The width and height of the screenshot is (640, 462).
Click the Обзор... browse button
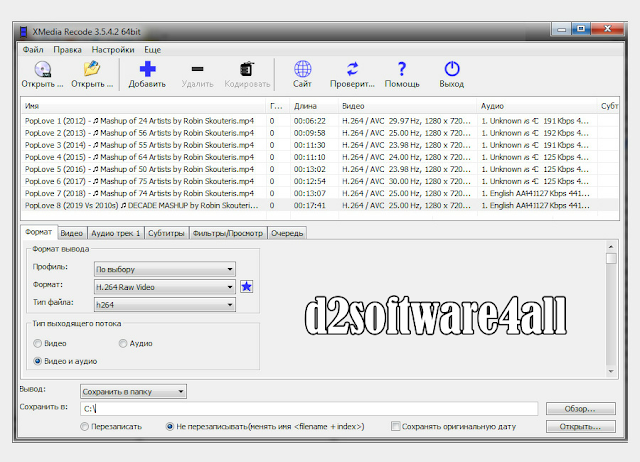[580, 409]
